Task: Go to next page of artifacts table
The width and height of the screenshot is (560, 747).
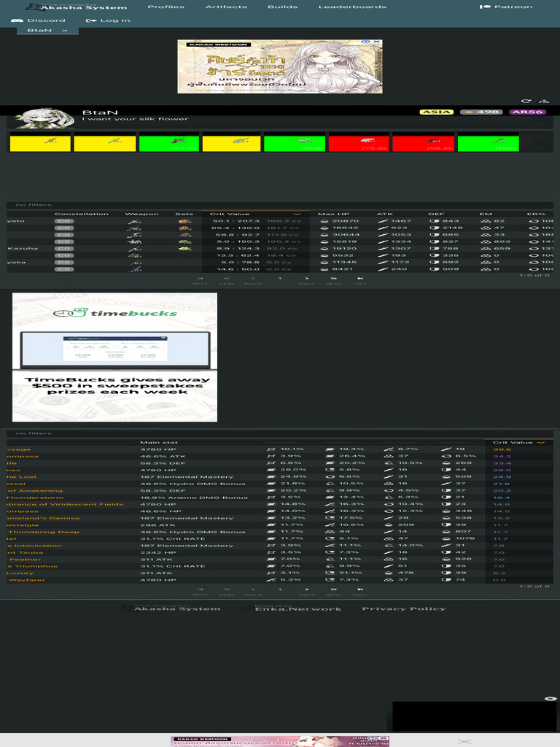Action: (307, 589)
